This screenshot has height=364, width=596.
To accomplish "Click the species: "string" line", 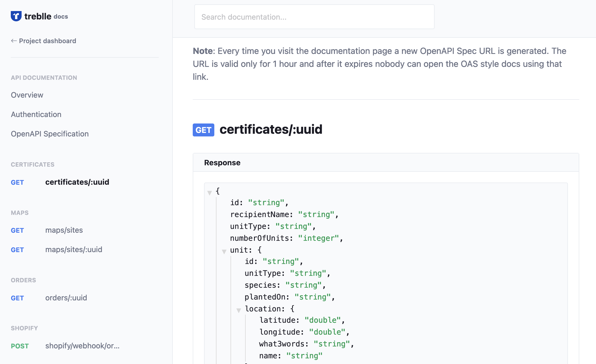I will tap(285, 285).
